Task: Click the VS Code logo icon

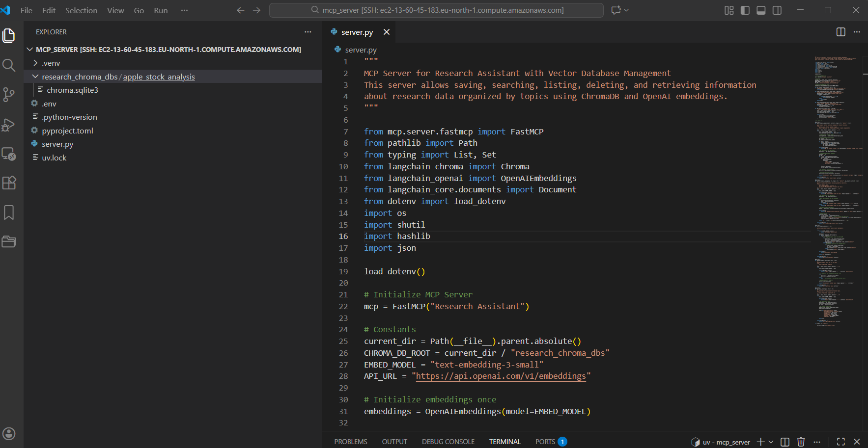Action: click(6, 10)
